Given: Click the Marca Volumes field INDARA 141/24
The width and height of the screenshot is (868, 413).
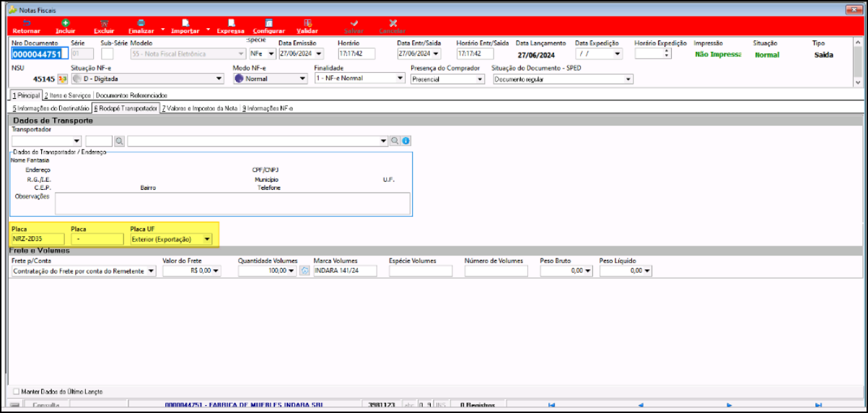Looking at the screenshot, I should pyautogui.click(x=345, y=271).
